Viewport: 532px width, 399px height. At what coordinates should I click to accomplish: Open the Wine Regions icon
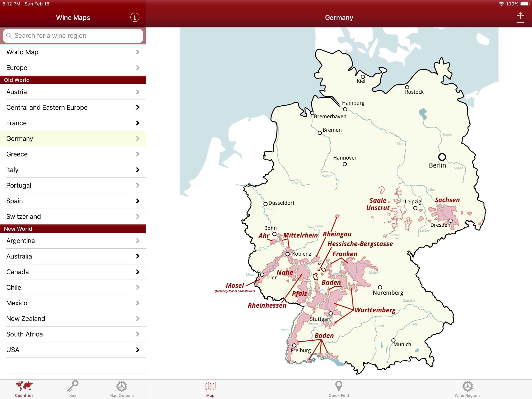pos(467,386)
